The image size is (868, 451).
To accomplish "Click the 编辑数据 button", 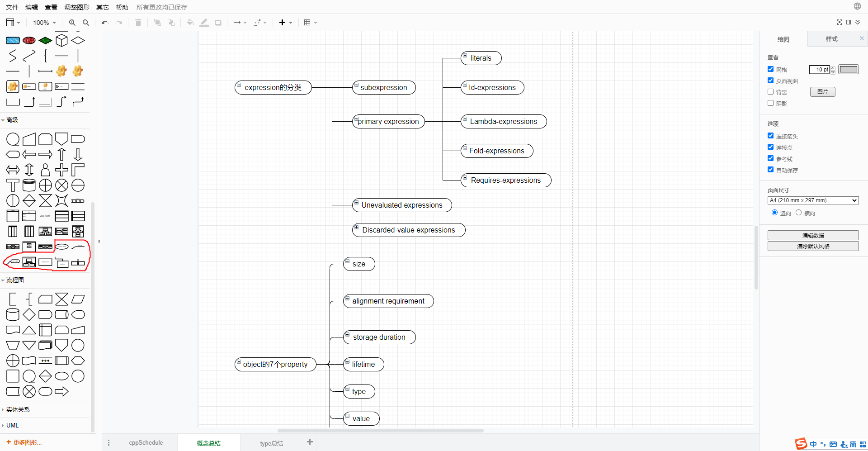I will coord(813,235).
